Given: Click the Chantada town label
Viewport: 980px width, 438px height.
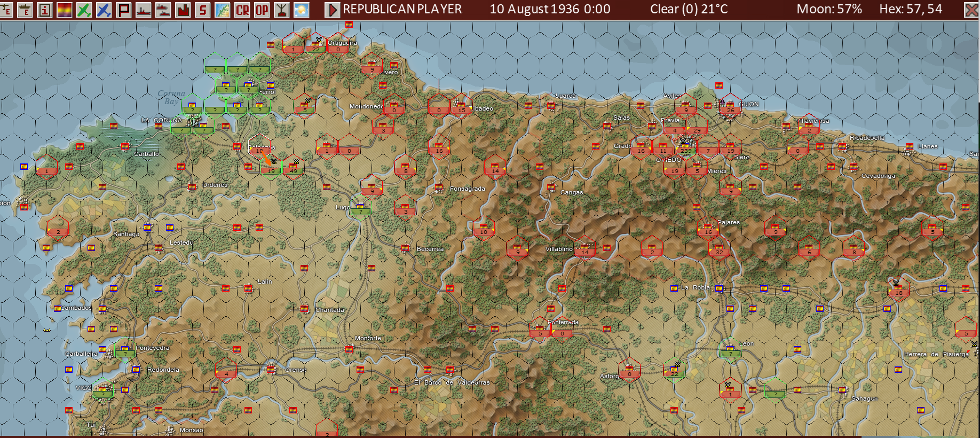Looking at the screenshot, I should [x=330, y=310].
